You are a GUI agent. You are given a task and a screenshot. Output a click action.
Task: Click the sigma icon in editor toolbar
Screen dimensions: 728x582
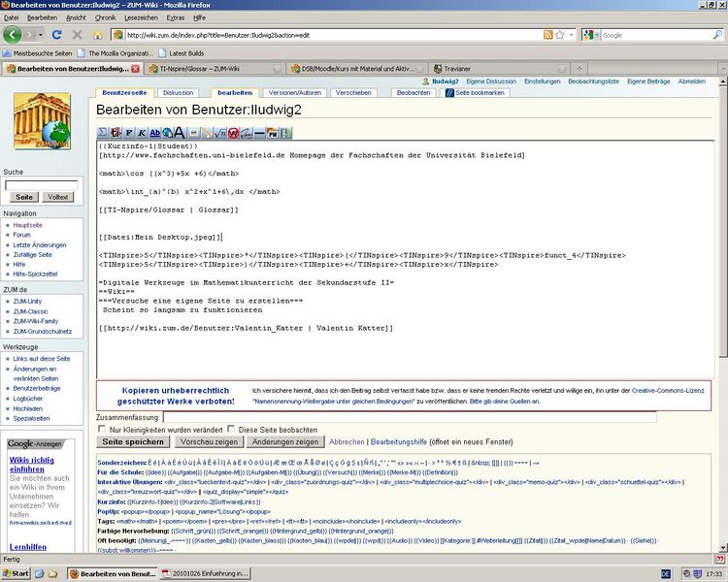coord(102,132)
